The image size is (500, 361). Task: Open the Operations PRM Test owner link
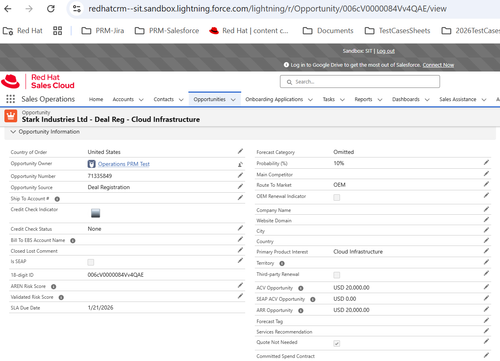click(124, 164)
